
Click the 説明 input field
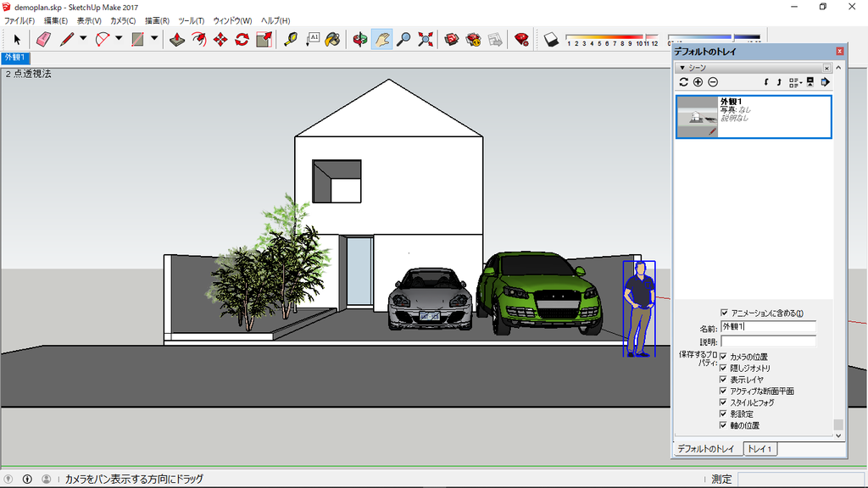tap(768, 341)
